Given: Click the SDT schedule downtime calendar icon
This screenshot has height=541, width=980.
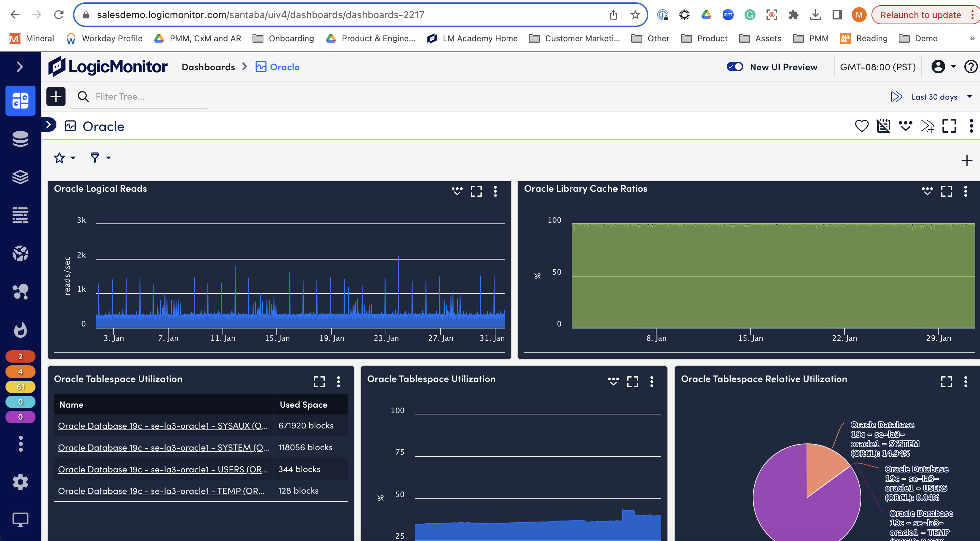Looking at the screenshot, I should click(883, 126).
